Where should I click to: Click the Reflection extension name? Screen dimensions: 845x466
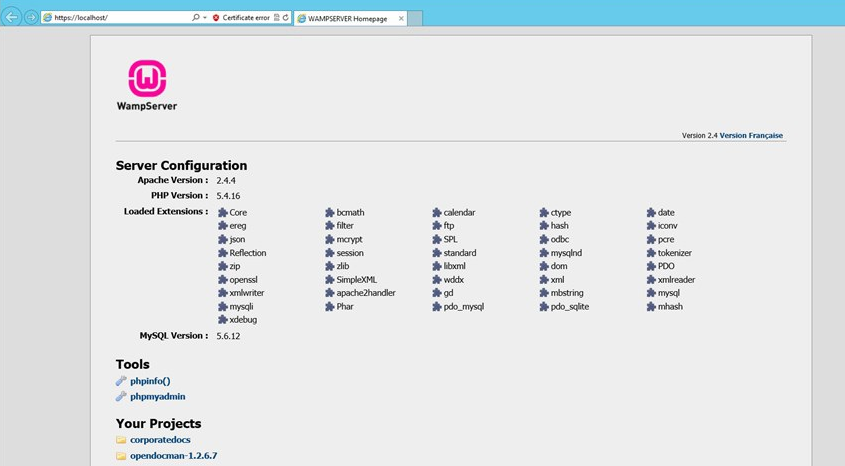tap(247, 253)
